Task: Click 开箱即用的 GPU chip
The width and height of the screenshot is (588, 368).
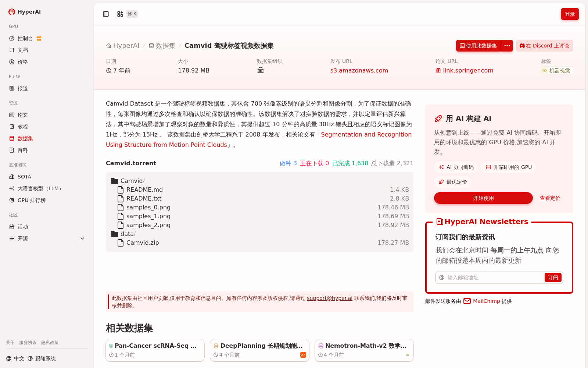Action: (509, 167)
